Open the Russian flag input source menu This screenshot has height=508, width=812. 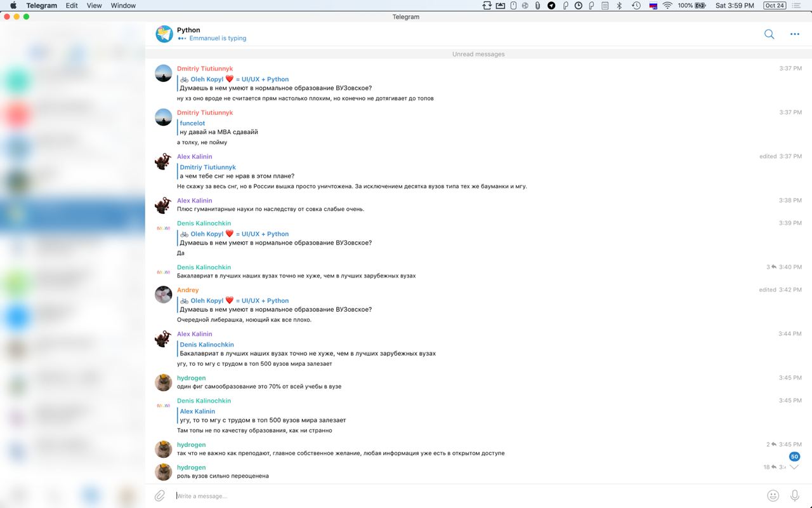653,5
